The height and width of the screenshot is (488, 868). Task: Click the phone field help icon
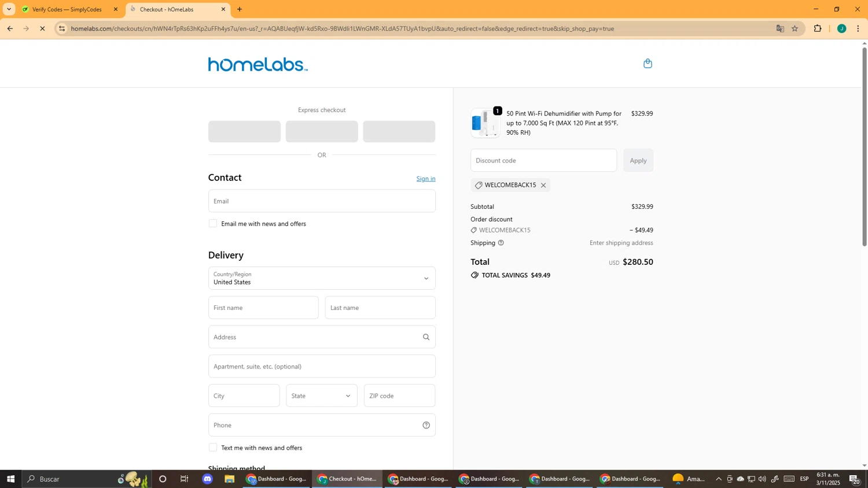(x=426, y=425)
